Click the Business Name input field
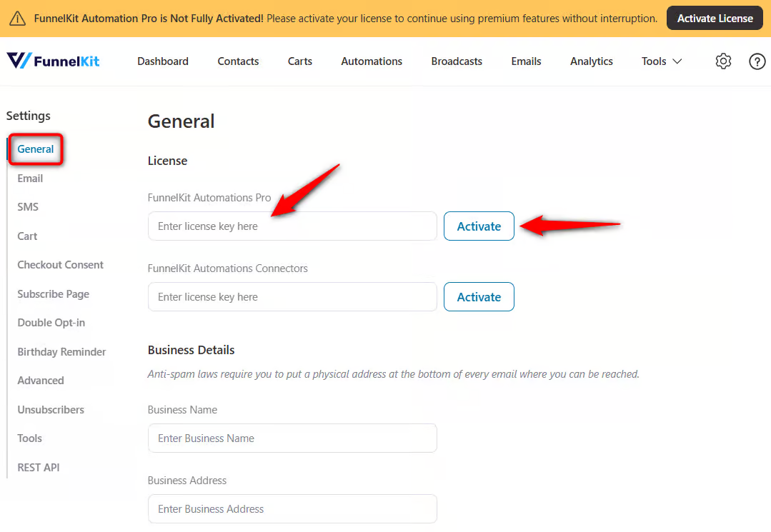Image resolution: width=771 pixels, height=532 pixels. click(292, 438)
